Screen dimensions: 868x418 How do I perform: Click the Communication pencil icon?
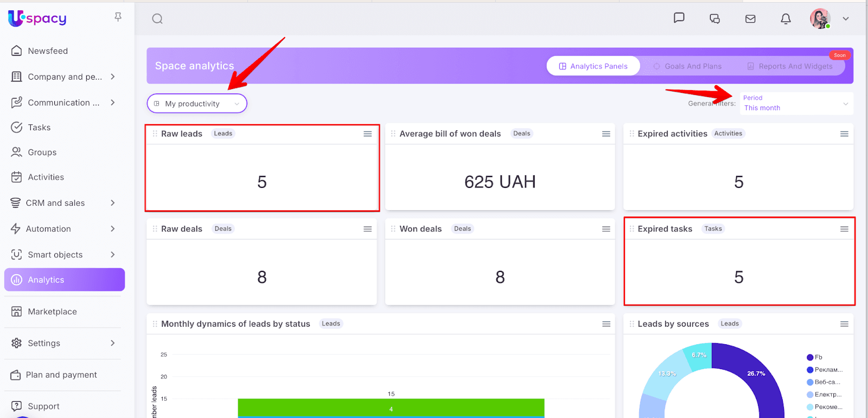click(x=17, y=102)
